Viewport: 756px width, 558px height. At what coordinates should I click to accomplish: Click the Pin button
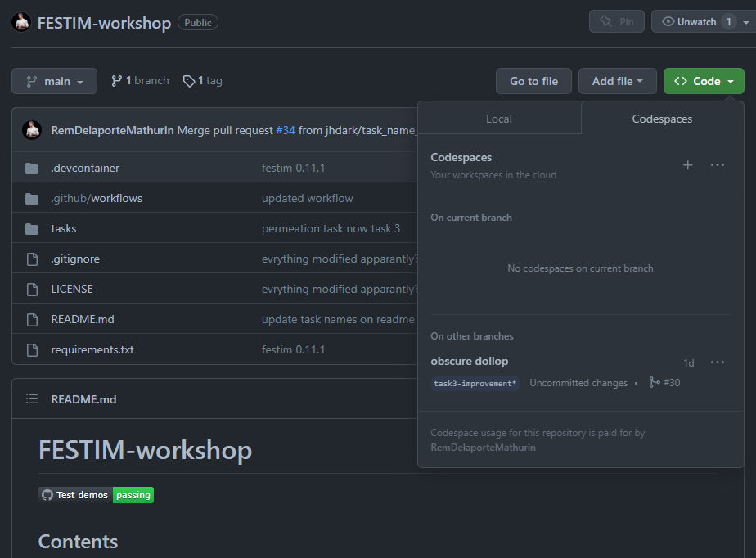pos(617,22)
